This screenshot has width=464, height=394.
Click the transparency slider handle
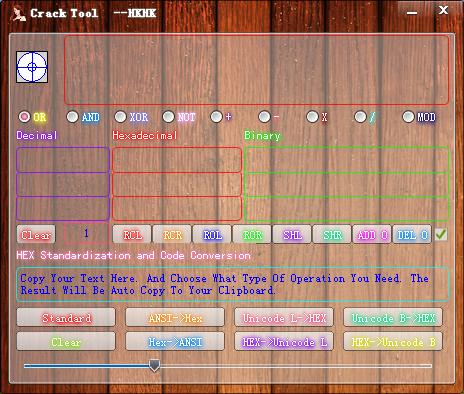(x=154, y=365)
